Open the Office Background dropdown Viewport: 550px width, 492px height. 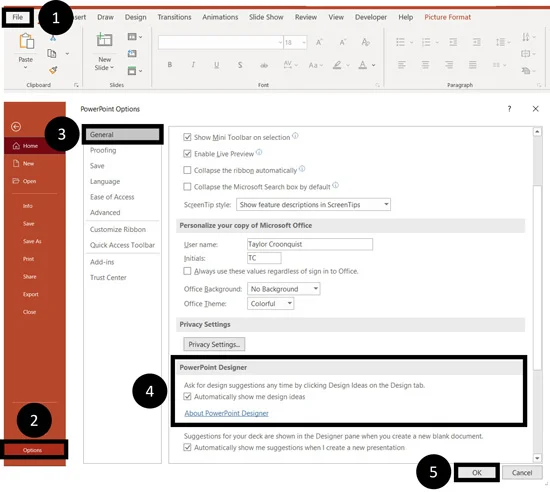click(283, 289)
